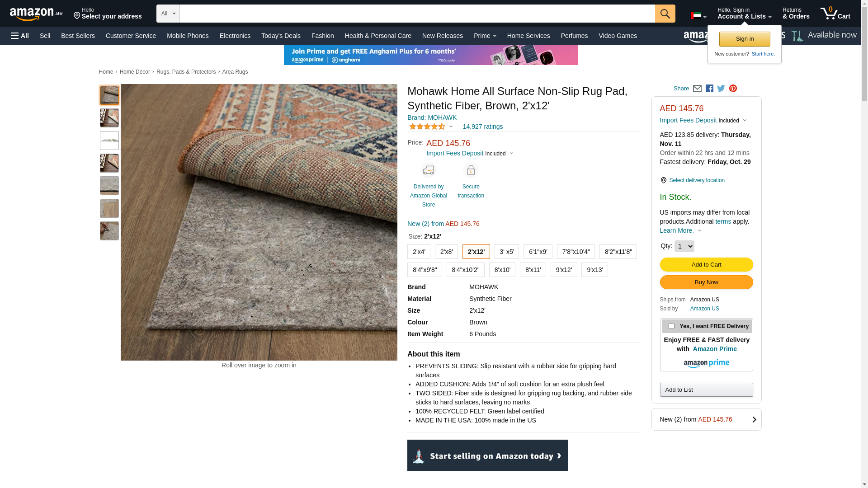The image size is (868, 488).
Task: Click the search magnifier button
Action: coord(665,14)
